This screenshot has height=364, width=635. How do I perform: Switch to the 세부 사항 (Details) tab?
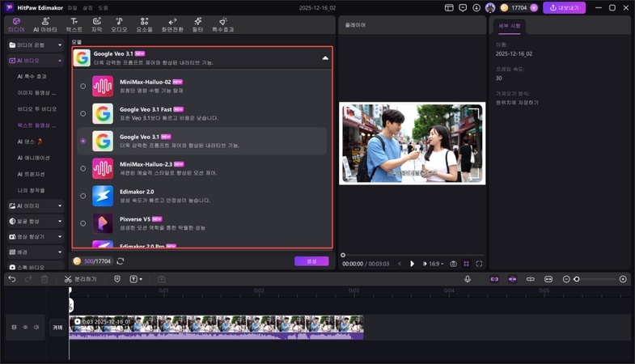pyautogui.click(x=510, y=26)
